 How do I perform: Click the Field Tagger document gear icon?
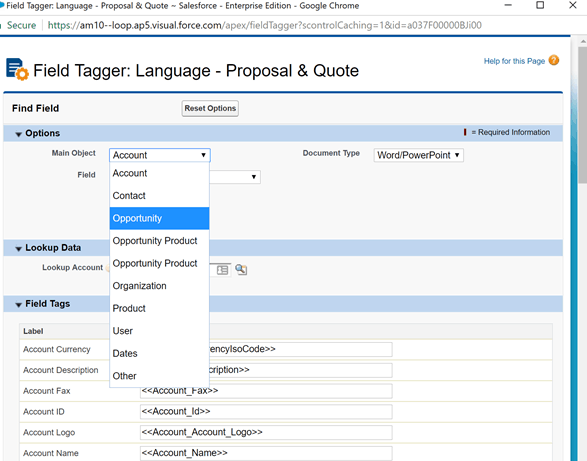click(17, 69)
